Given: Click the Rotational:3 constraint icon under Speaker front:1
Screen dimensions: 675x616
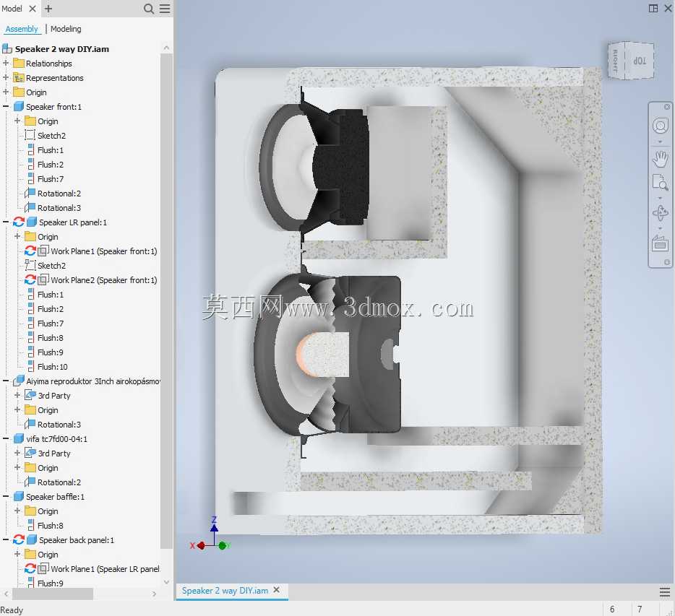Looking at the screenshot, I should click(30, 207).
